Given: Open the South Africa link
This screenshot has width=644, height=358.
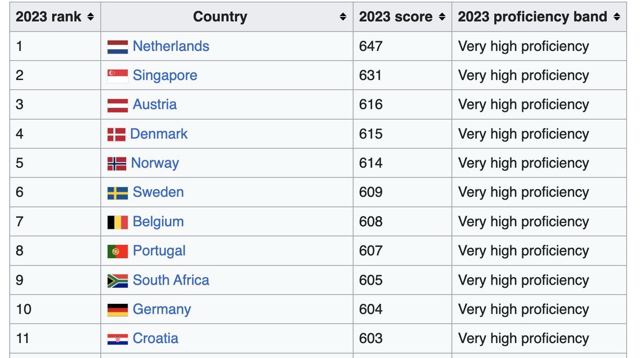Looking at the screenshot, I should (171, 280).
